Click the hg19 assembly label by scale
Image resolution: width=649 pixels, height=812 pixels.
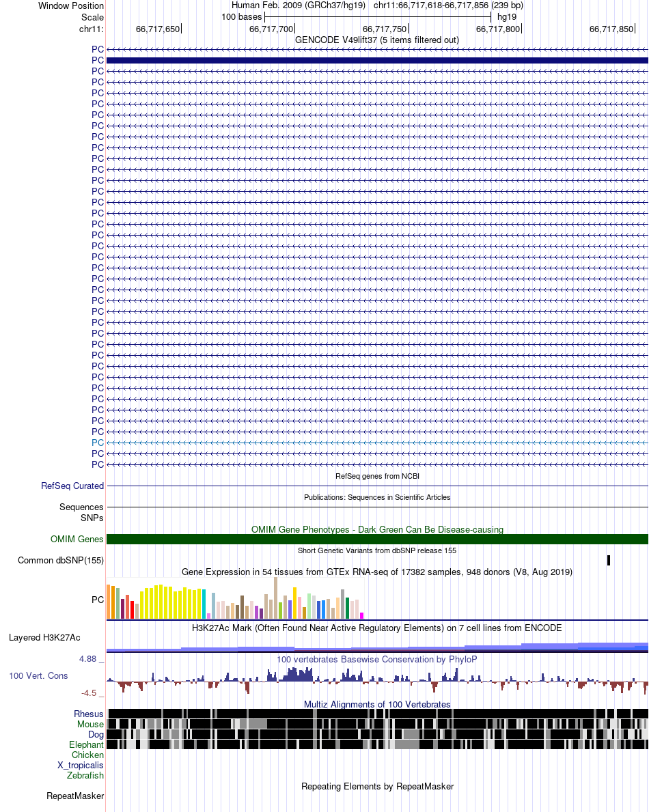pyautogui.click(x=507, y=17)
